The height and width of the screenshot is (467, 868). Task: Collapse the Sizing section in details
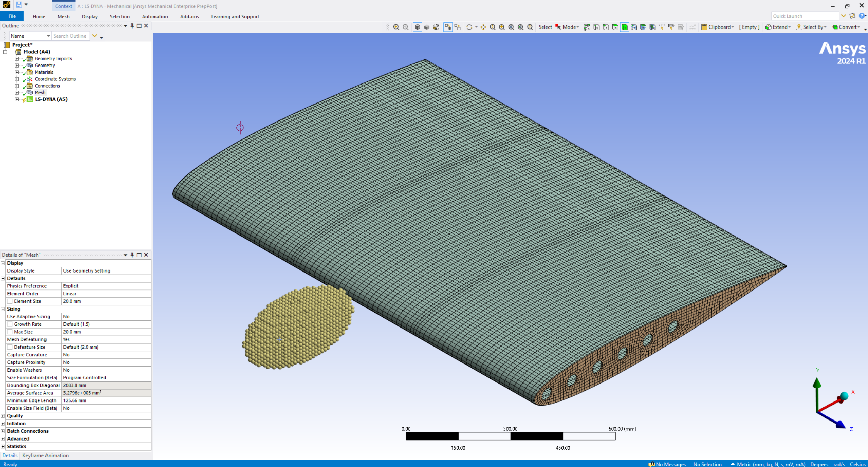tap(3, 309)
